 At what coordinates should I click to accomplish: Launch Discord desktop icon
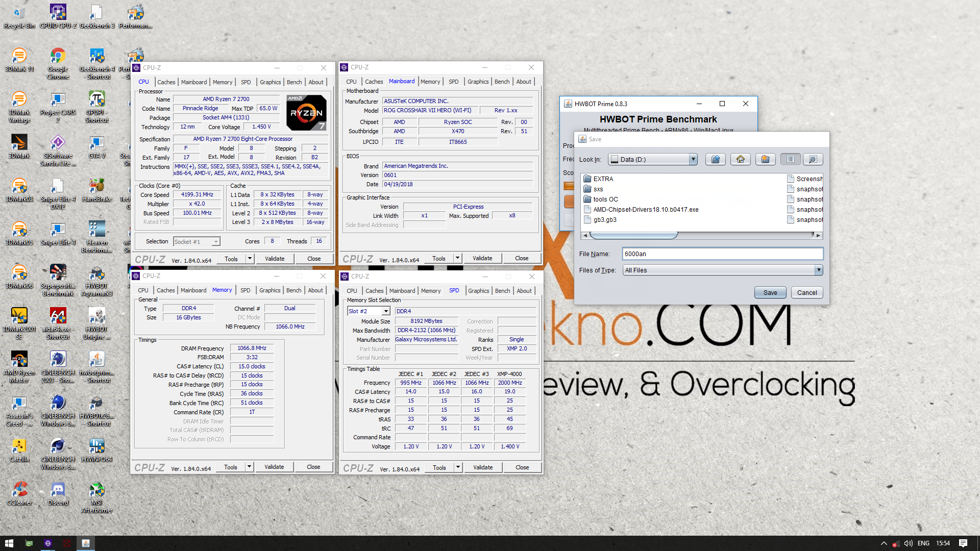pos(58,493)
